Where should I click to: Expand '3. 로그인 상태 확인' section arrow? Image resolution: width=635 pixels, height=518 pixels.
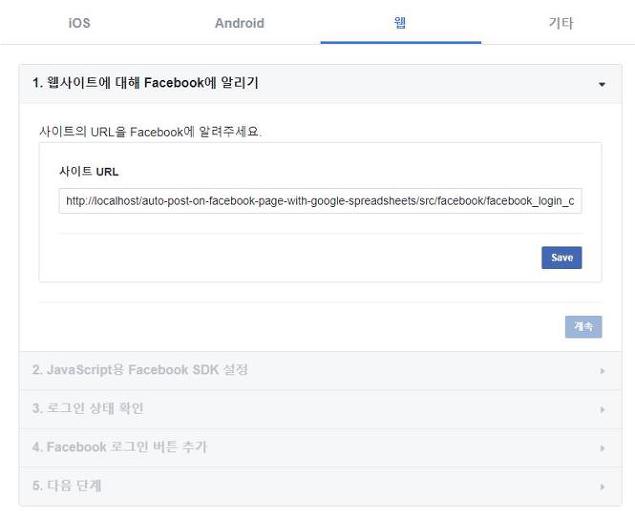pyautogui.click(x=602, y=410)
